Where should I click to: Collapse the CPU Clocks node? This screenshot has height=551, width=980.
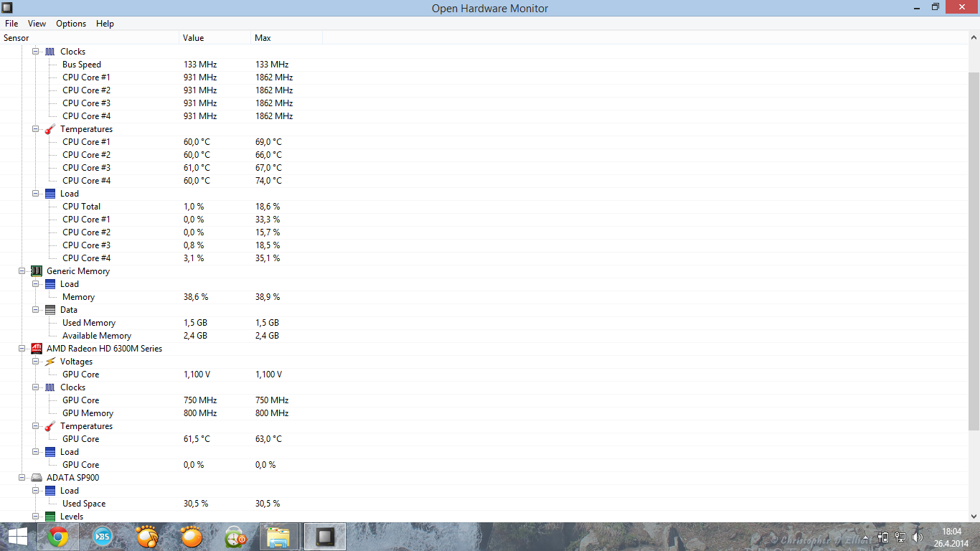(35, 52)
